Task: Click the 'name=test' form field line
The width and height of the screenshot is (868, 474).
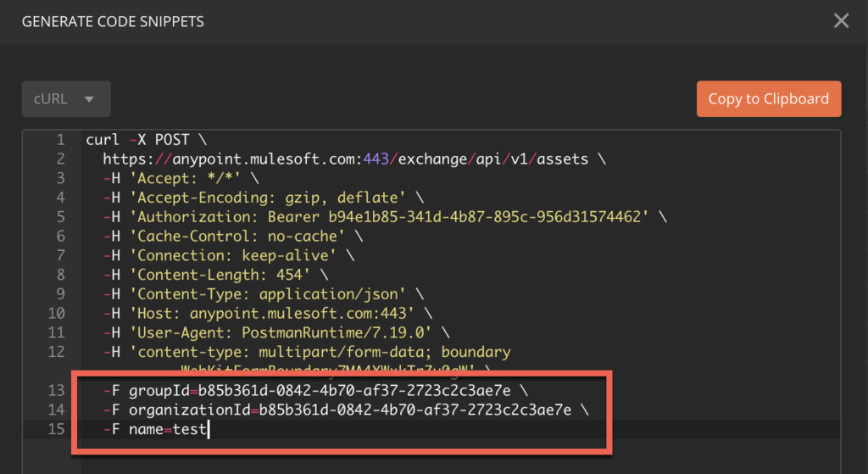Action: 155,430
